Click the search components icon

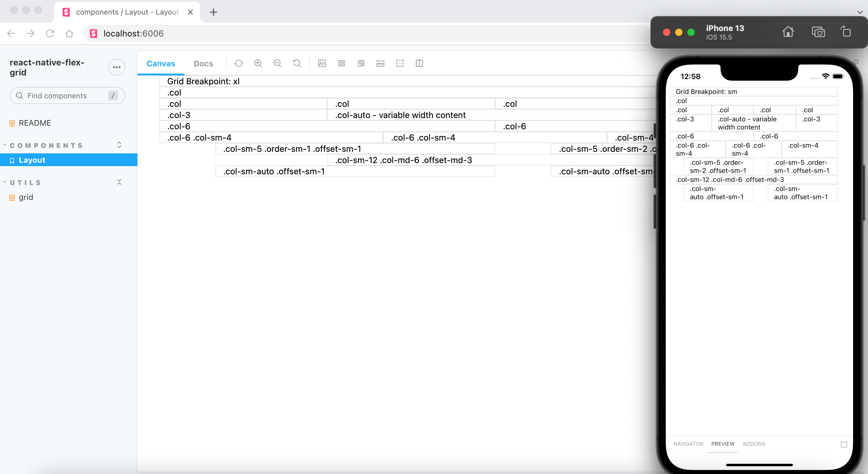coord(19,95)
